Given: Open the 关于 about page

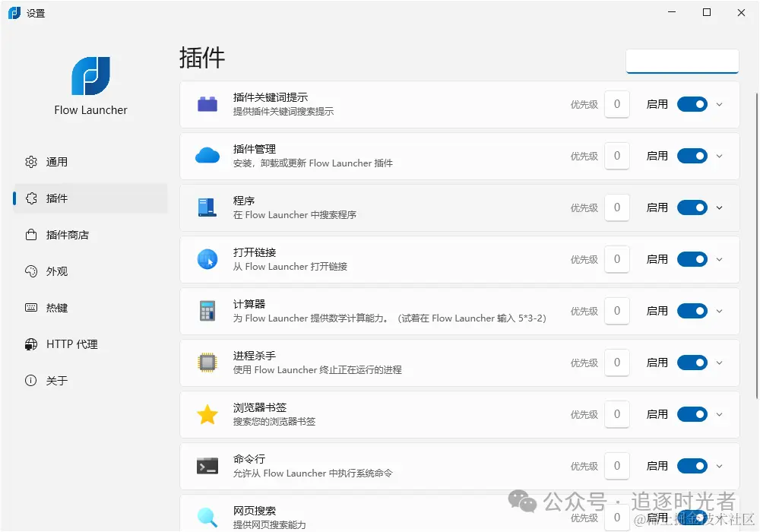Looking at the screenshot, I should (x=90, y=380).
